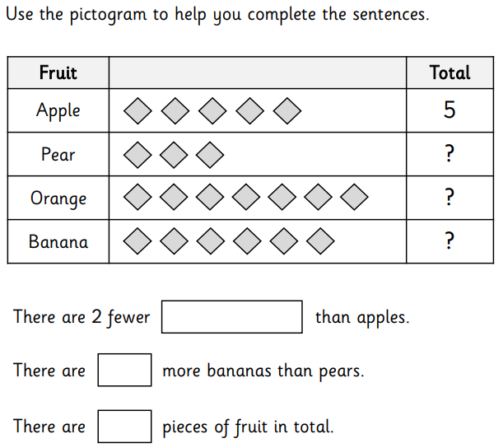Click the first diamond in the Banana row
The width and height of the screenshot is (503, 448).
(x=137, y=241)
